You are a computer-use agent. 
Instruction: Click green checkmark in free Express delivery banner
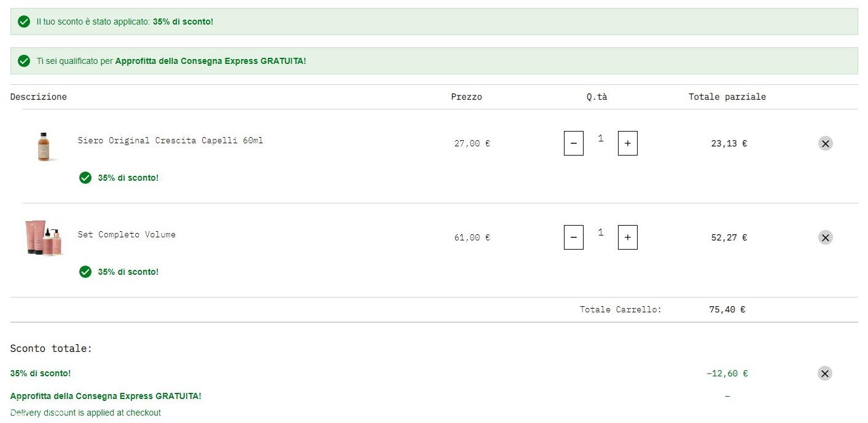click(24, 61)
